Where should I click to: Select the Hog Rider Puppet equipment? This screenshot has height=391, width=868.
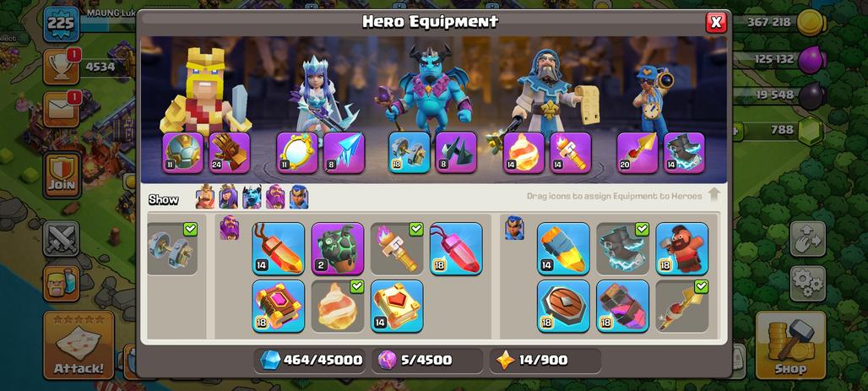click(682, 248)
